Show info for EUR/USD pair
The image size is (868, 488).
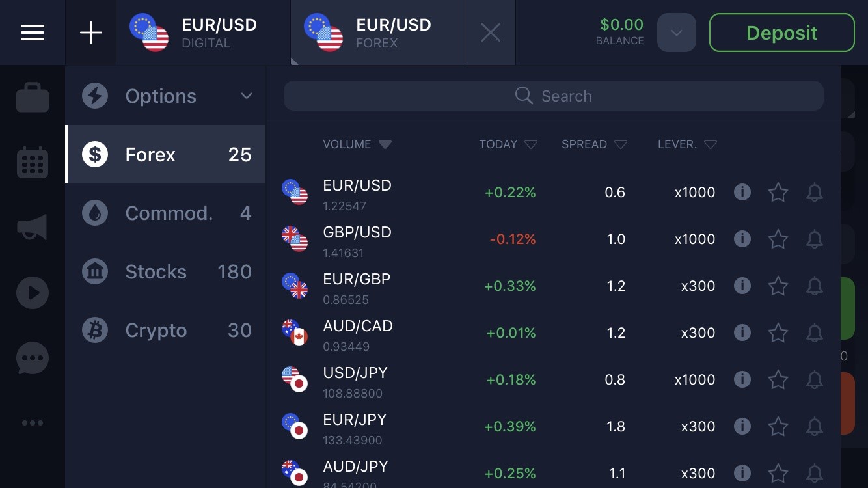coord(742,192)
